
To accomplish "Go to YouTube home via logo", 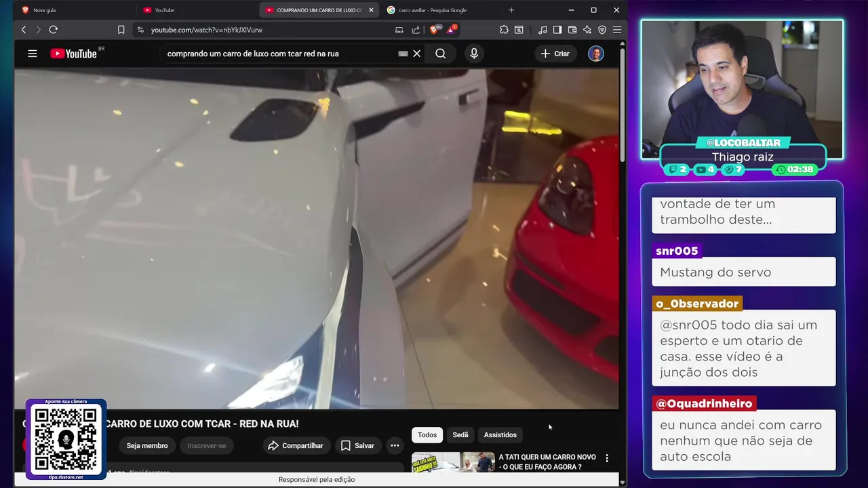I will pyautogui.click(x=73, y=54).
